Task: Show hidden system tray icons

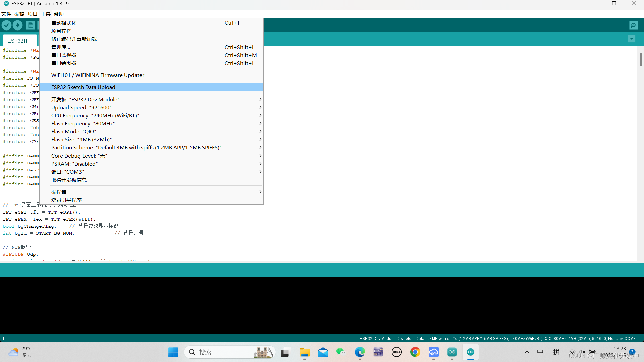Action: click(x=527, y=352)
